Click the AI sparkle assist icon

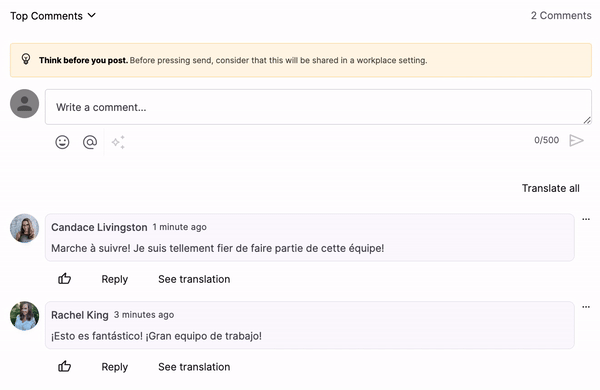[118, 142]
